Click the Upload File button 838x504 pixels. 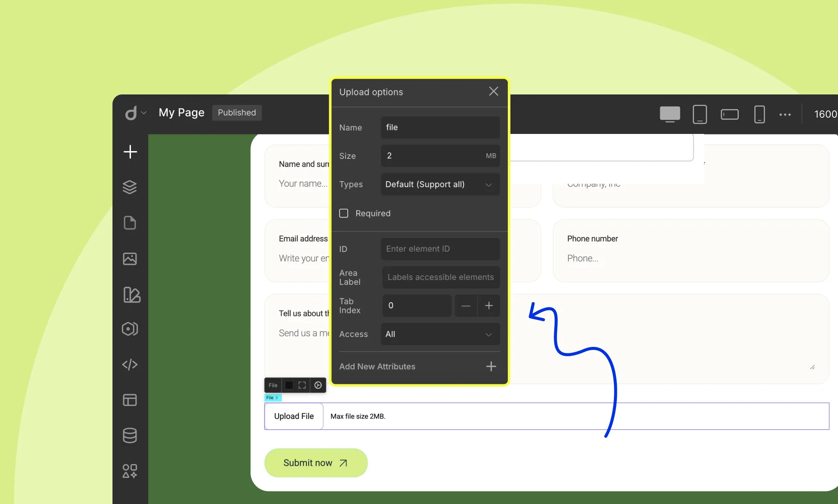294,416
